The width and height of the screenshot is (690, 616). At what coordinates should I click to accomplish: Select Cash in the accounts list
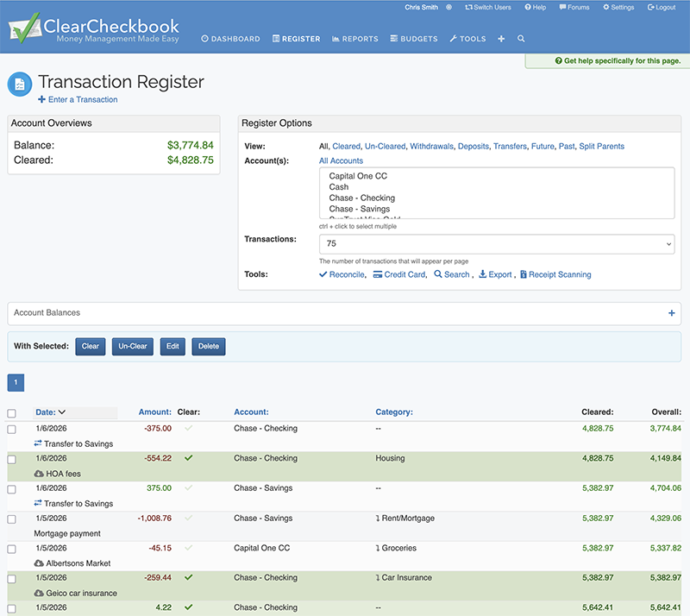click(x=338, y=186)
